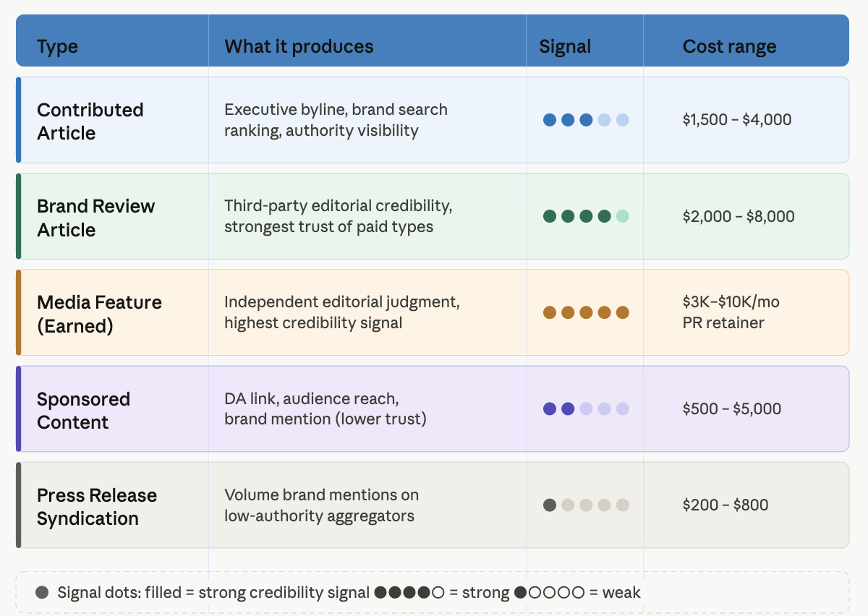Click the purple signal dots for Sponsored Content
Screen dimensions: 868x616
586,408
